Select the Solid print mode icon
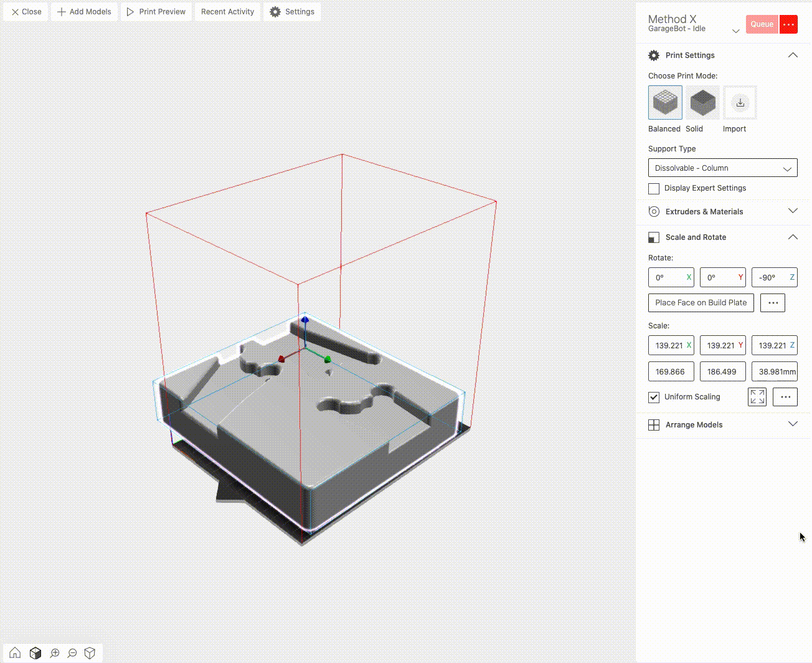812x663 pixels. click(702, 103)
